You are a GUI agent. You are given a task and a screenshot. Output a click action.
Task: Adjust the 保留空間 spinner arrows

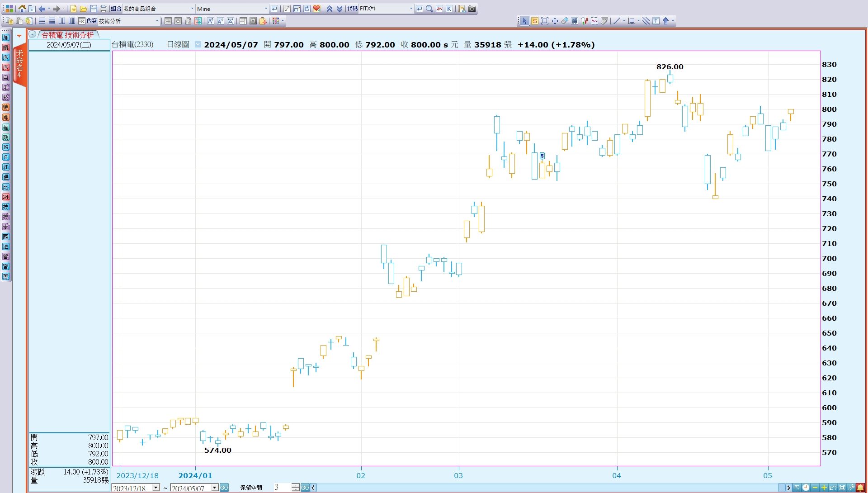[296, 488]
